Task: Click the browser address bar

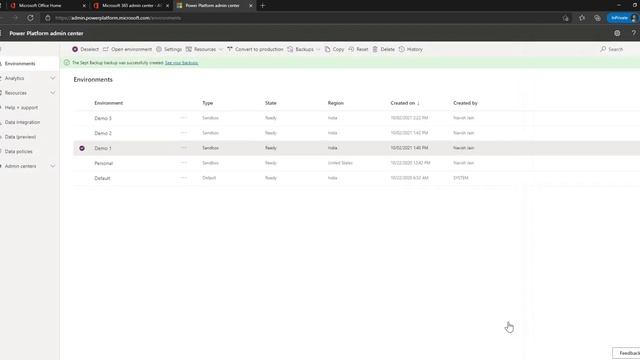Action: tap(302, 18)
